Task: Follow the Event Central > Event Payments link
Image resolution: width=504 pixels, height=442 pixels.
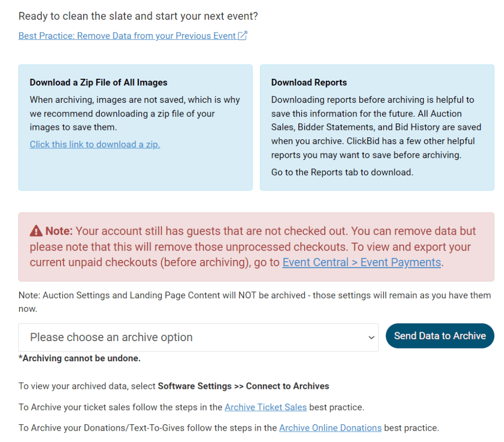Action: coord(361,262)
